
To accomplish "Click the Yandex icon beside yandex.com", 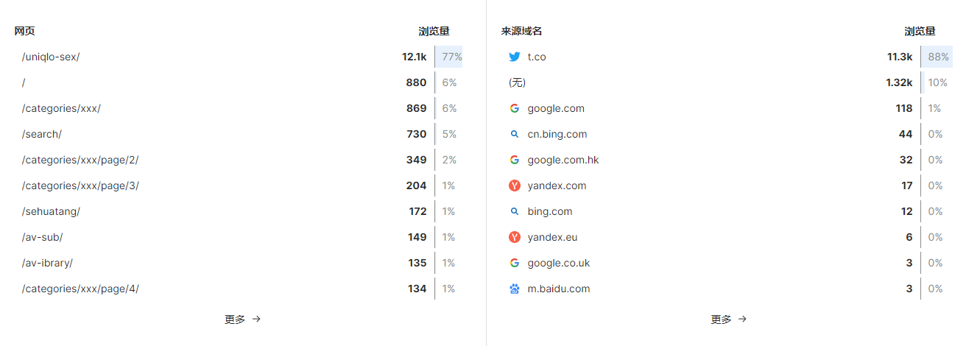I will (515, 186).
